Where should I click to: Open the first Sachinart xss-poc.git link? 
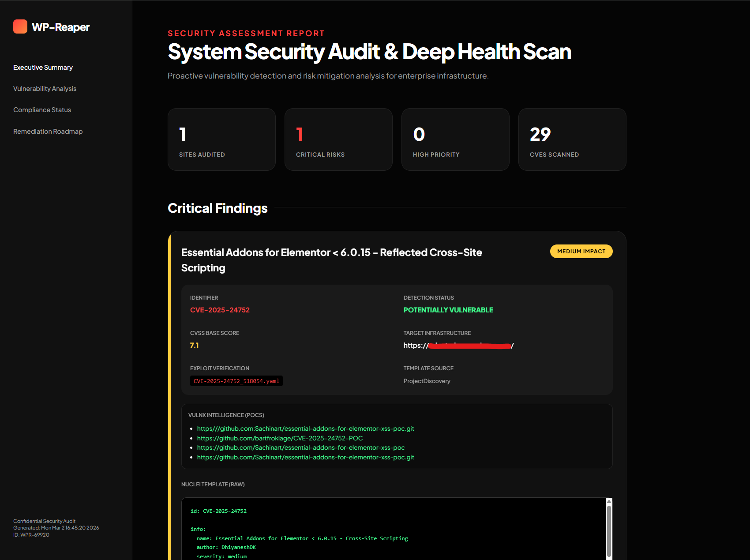305,428
